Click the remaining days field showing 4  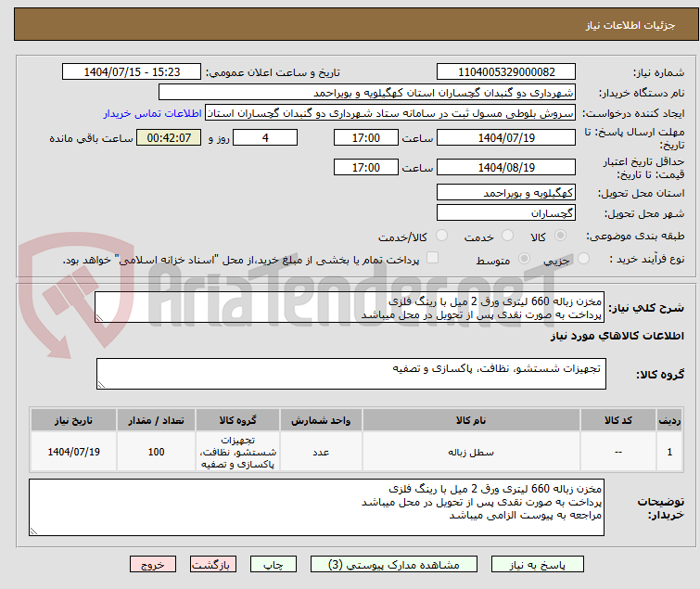[265, 137]
